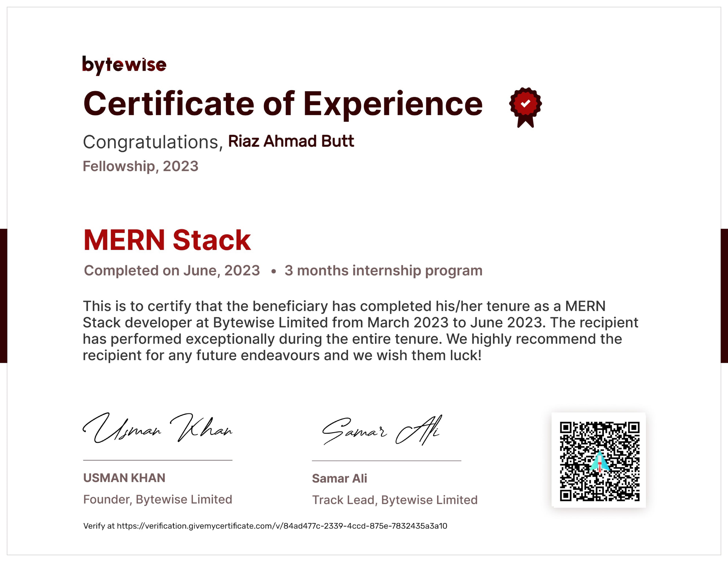Image resolution: width=728 pixels, height=562 pixels.
Task: Click the Usman Khan handwritten signature
Action: pos(157,428)
